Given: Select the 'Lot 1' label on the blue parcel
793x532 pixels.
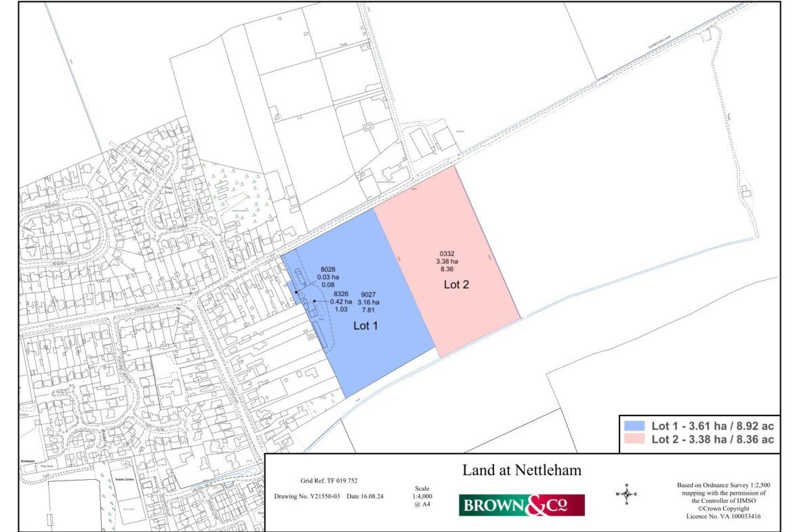Looking at the screenshot, I should [365, 326].
